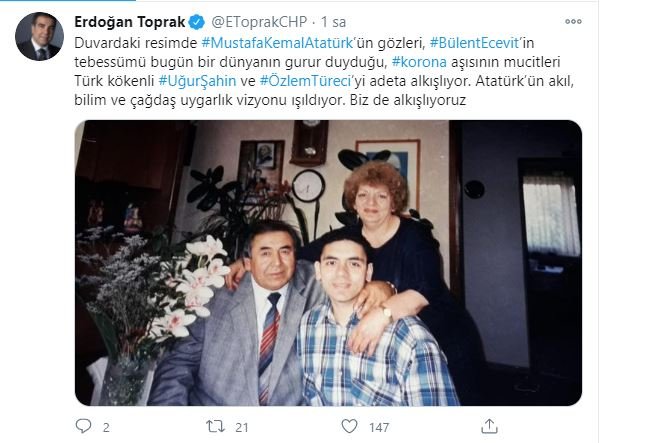
Task: Click the blue verified badge
Action: pyautogui.click(x=197, y=22)
